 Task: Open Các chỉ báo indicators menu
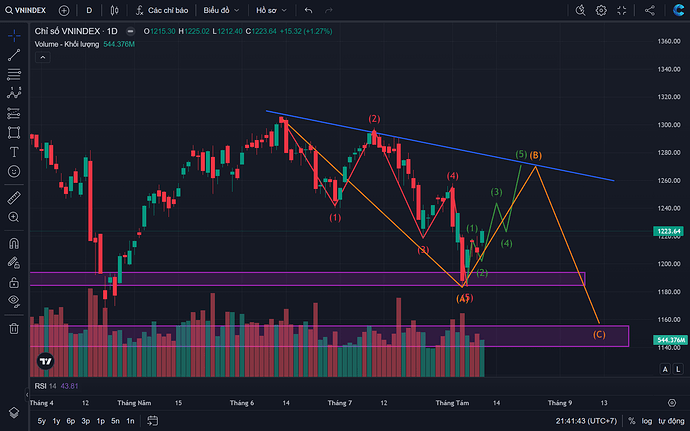[162, 10]
